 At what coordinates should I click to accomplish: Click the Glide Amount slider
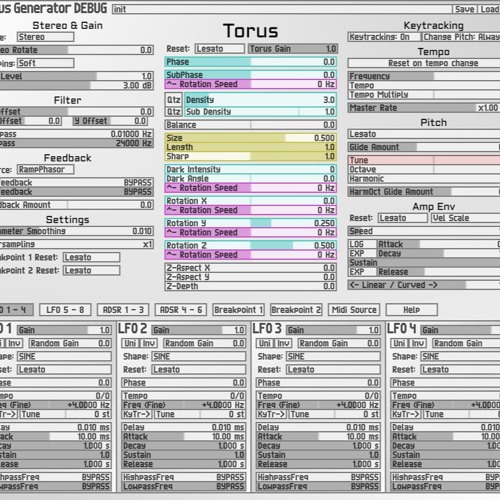(424, 147)
